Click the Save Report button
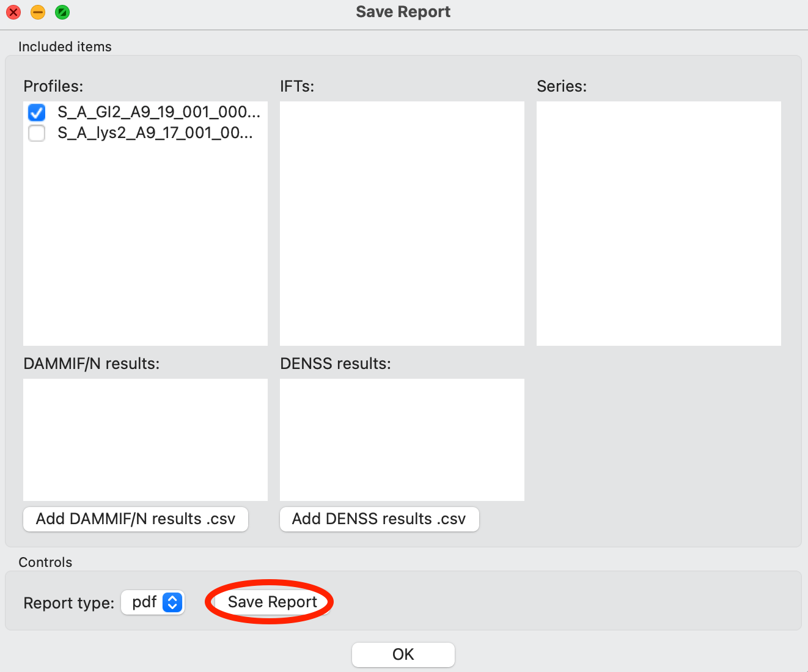The height and width of the screenshot is (672, 808). 272,602
